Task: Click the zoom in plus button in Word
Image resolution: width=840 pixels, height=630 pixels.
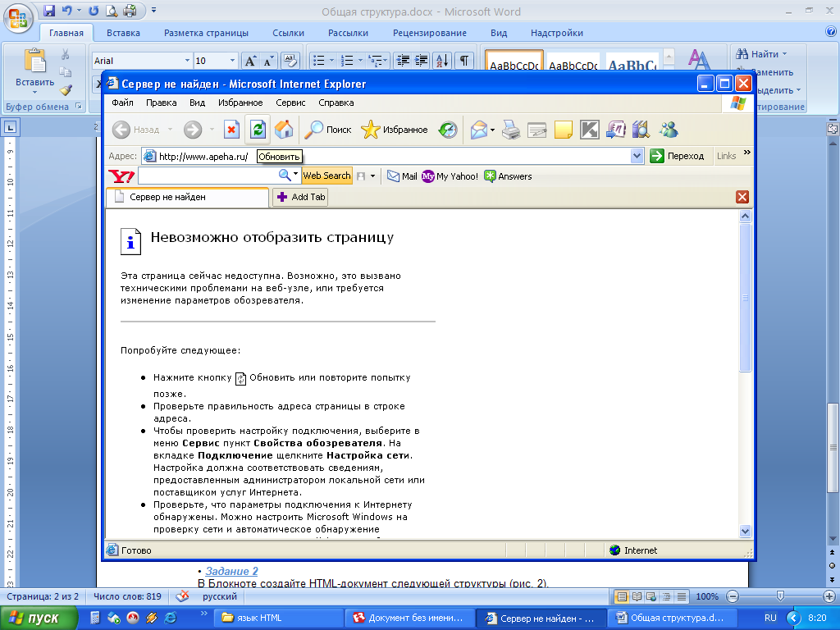Action: pyautogui.click(x=829, y=596)
